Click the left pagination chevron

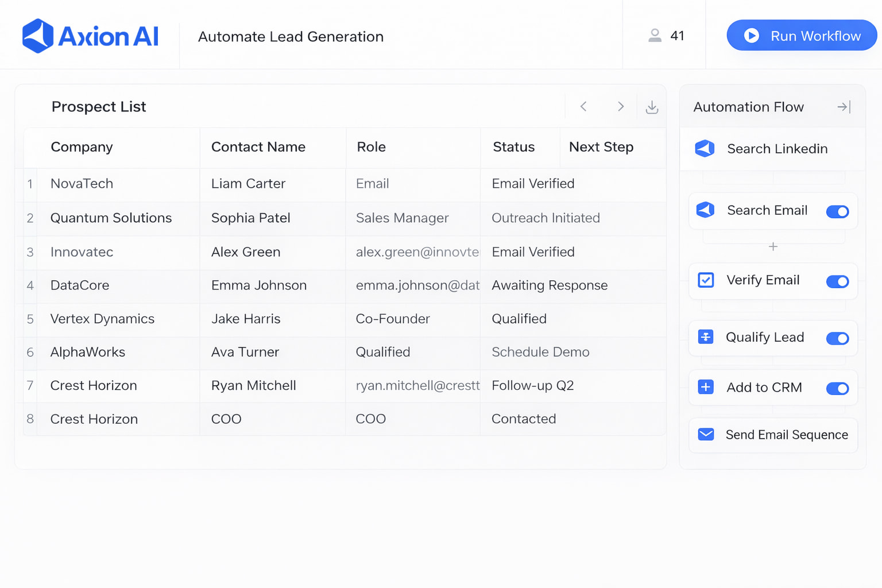pos(583,106)
